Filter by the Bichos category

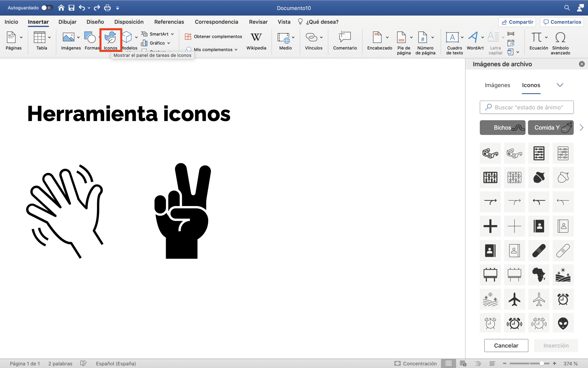503,127
